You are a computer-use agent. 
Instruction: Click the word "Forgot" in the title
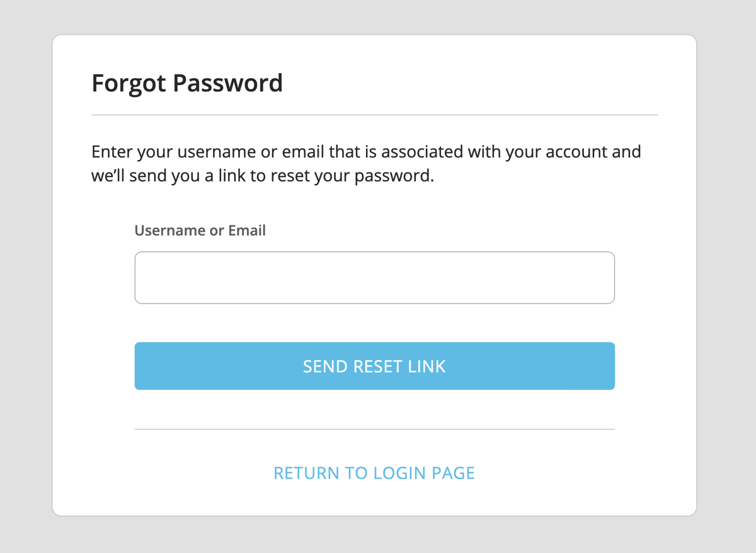[129, 83]
